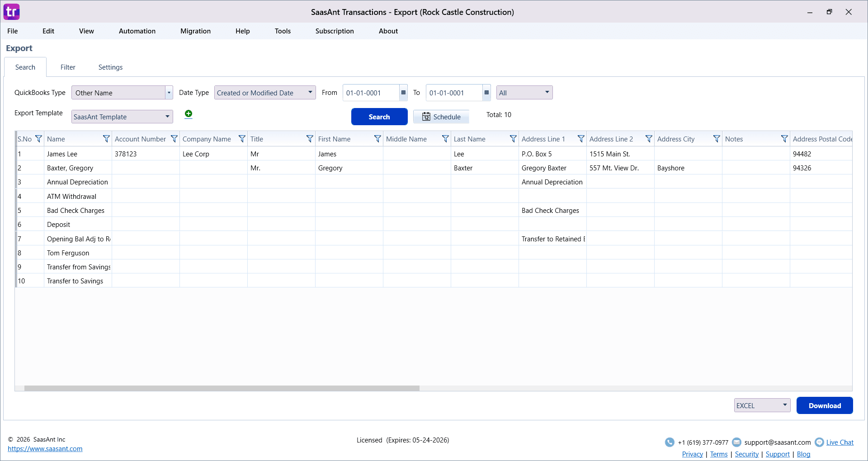Expand the QuickBooks Type dropdown

click(169, 93)
